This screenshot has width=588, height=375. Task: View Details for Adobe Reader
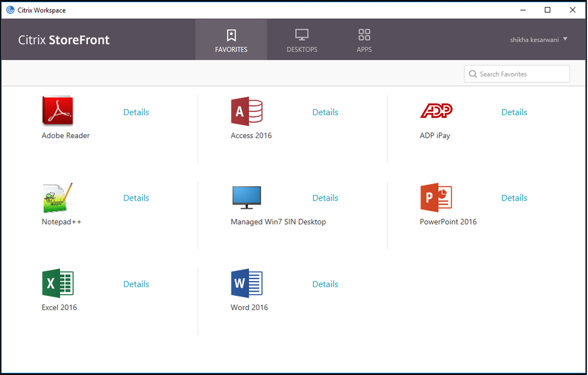[136, 112]
